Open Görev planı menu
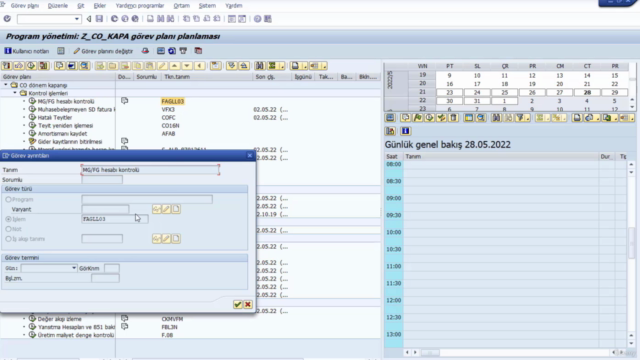The image size is (640, 360). click(x=24, y=6)
